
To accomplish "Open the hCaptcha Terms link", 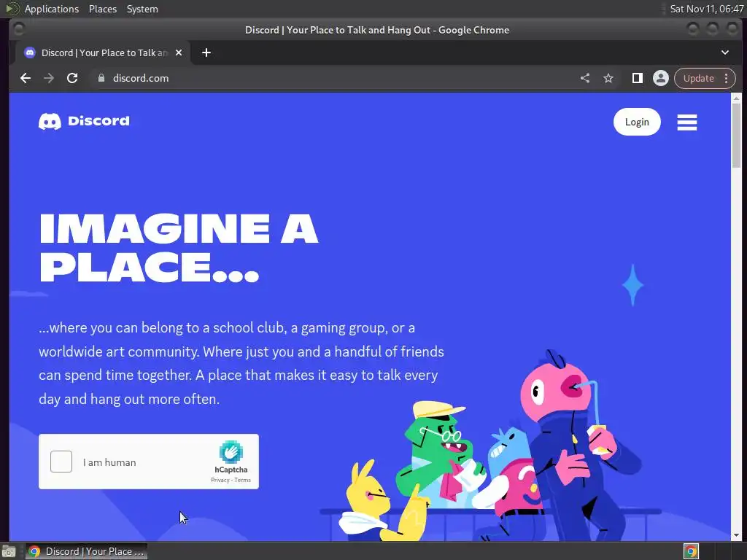I will click(x=242, y=480).
